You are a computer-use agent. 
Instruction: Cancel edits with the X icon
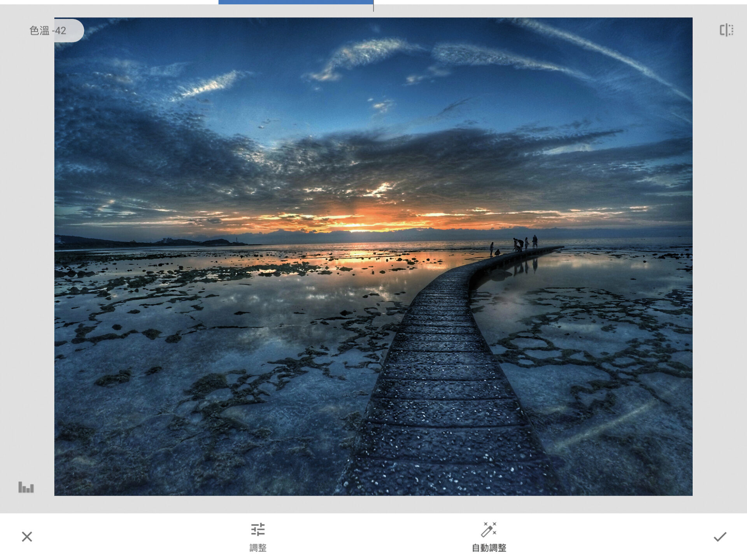[x=27, y=537]
